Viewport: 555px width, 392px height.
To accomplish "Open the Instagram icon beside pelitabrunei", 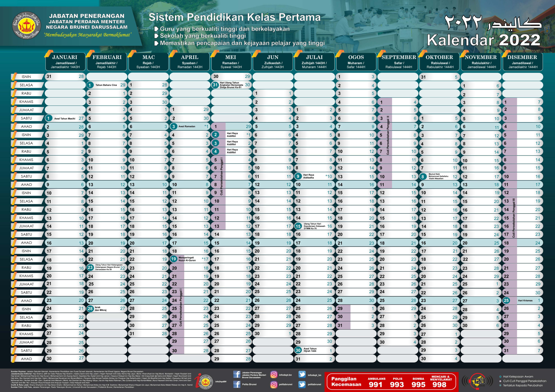I will (274, 384).
